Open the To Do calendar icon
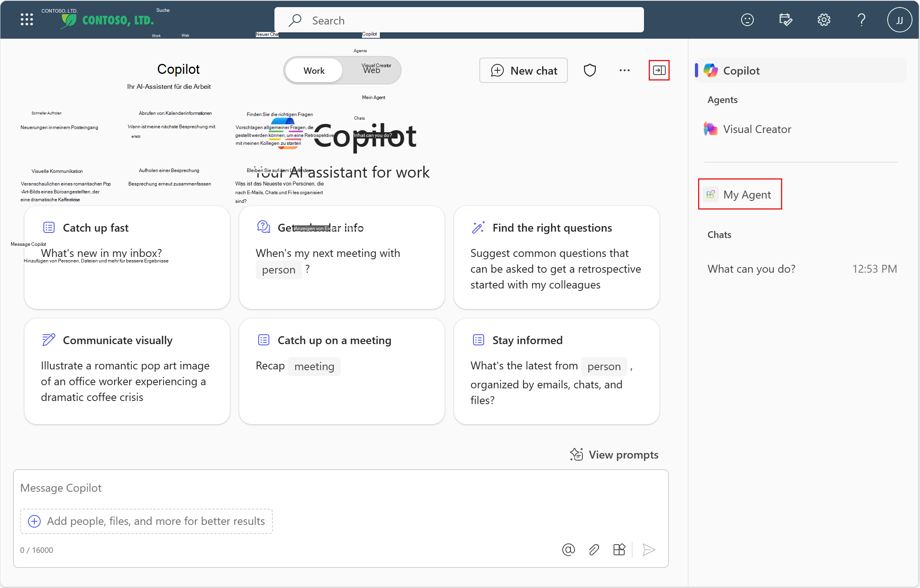The height and width of the screenshot is (588, 920). point(786,20)
